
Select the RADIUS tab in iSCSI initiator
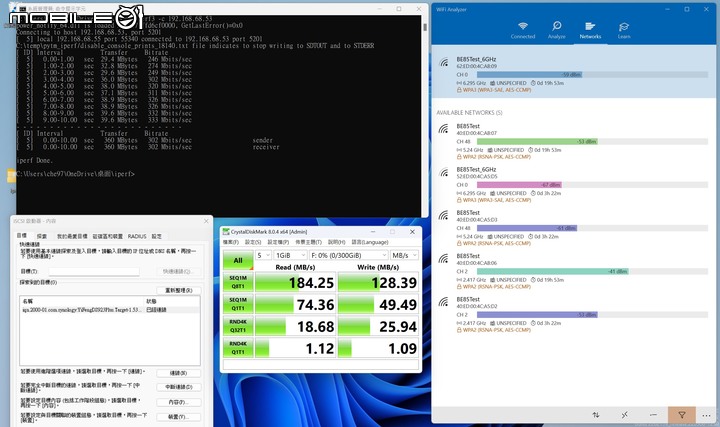(137, 236)
